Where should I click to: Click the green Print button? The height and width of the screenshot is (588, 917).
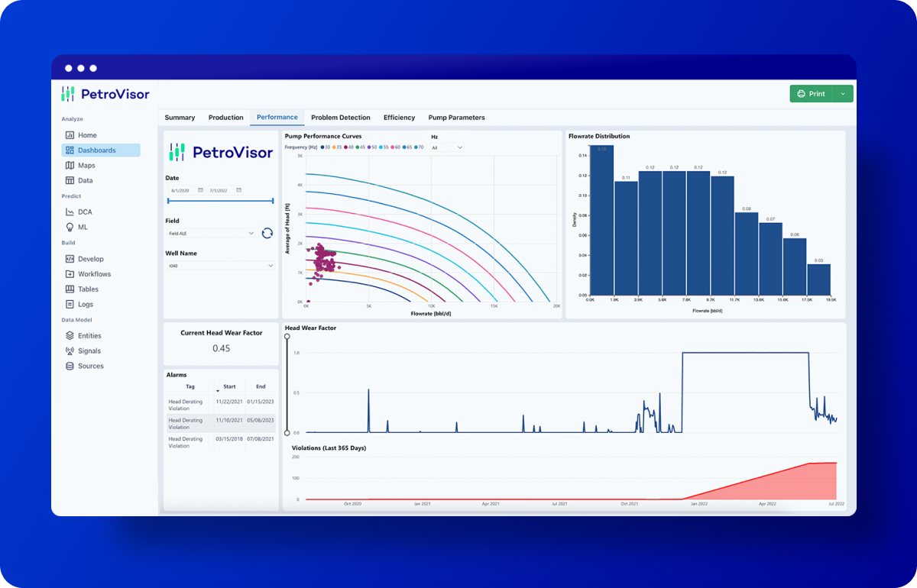pos(811,94)
